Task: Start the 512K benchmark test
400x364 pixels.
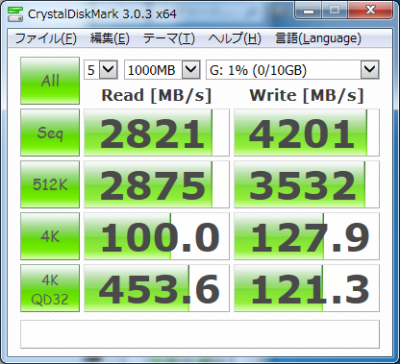Action: point(50,184)
